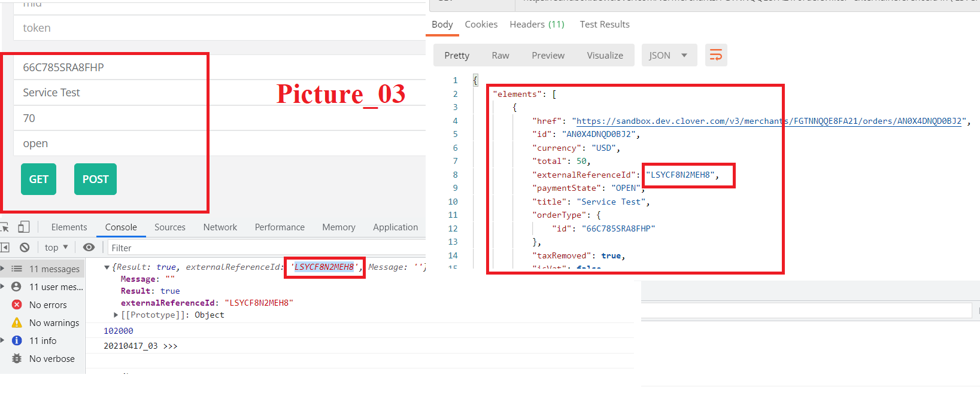Viewport: 980px width, 393px height.
Task: Click the No verbose bug icon
Action: [x=17, y=358]
